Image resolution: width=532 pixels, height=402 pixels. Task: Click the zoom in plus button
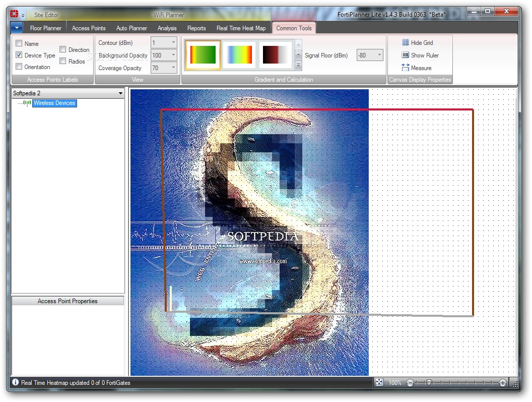(502, 383)
